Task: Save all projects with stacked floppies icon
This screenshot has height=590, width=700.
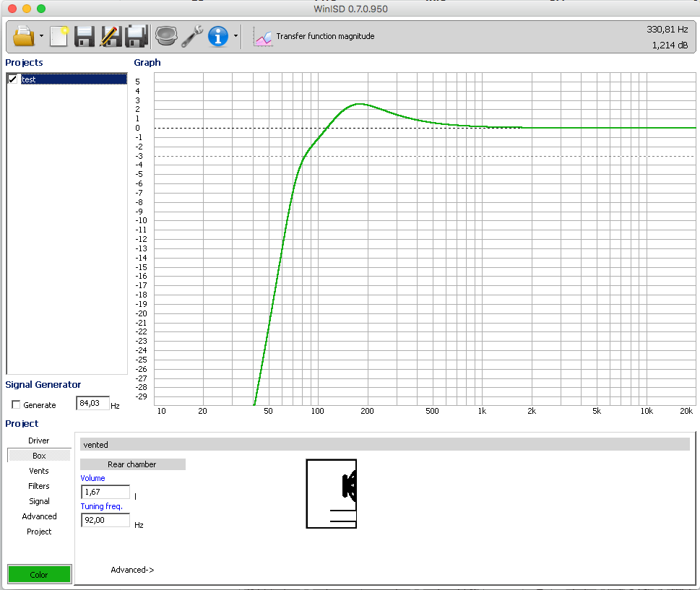Action: [x=136, y=36]
